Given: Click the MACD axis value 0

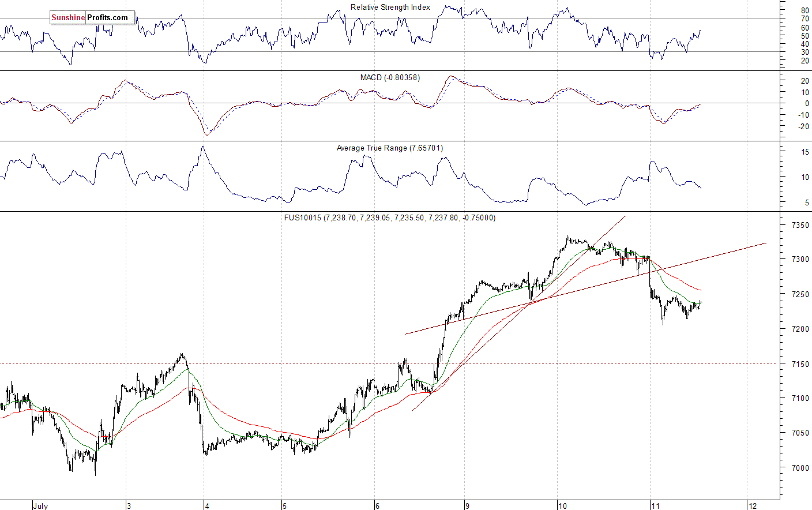Looking at the screenshot, I should pyautogui.click(x=807, y=104).
